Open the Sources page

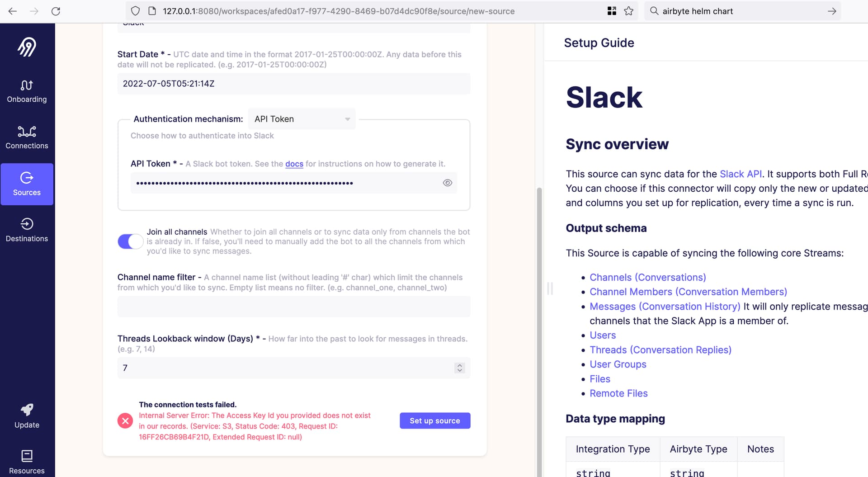pyautogui.click(x=27, y=184)
